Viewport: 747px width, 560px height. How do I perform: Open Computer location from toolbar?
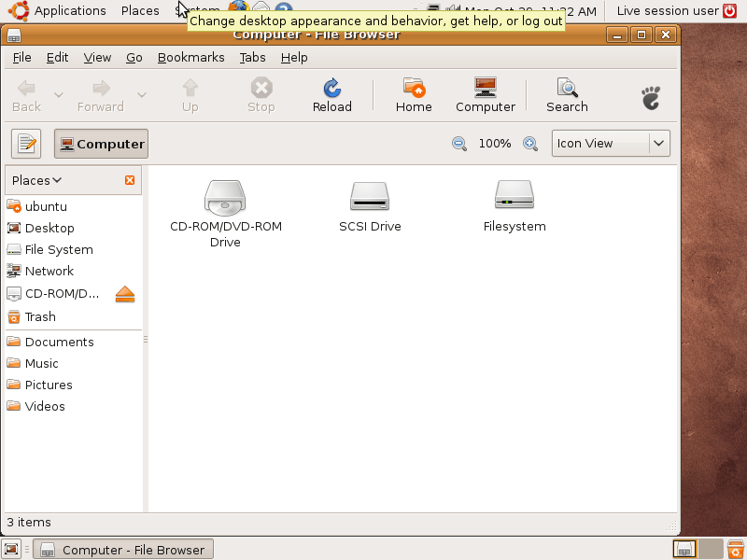point(486,95)
